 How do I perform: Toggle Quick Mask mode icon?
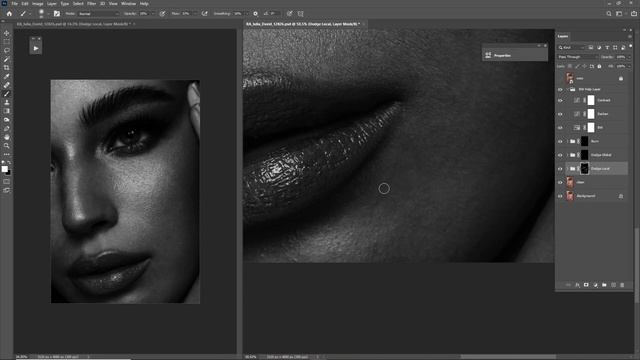point(7,182)
